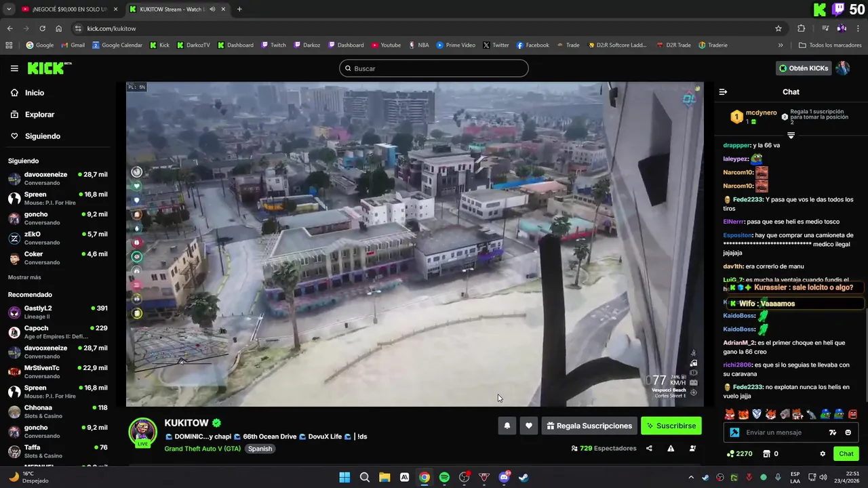
Task: Click the site info icon in address bar
Action: click(78, 28)
